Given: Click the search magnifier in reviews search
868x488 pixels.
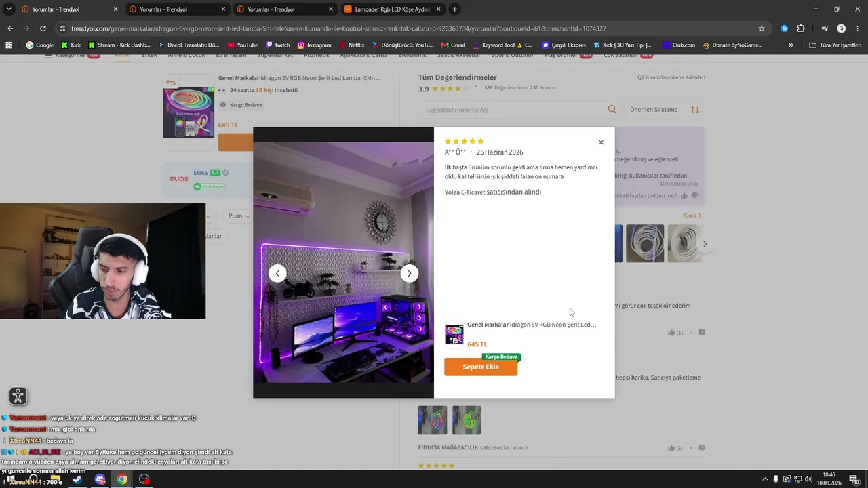Looking at the screenshot, I should click(x=612, y=110).
